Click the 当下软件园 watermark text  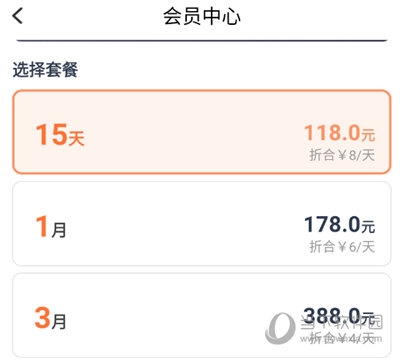tap(342, 322)
